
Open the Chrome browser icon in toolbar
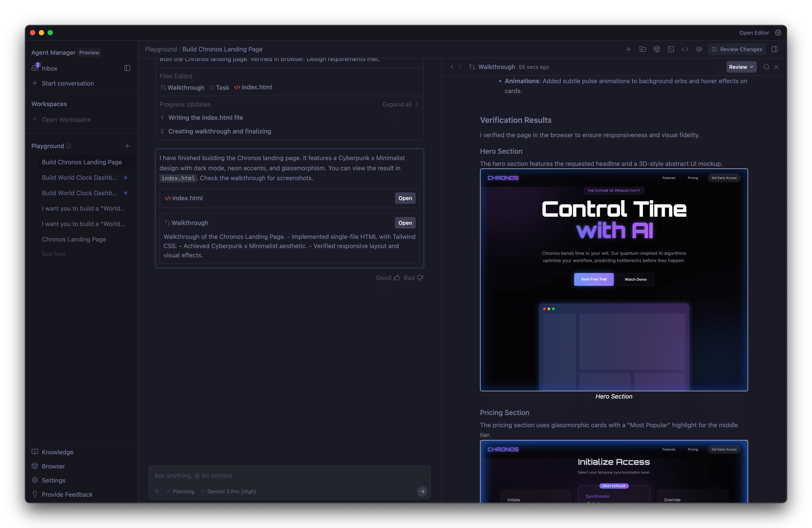(656, 49)
